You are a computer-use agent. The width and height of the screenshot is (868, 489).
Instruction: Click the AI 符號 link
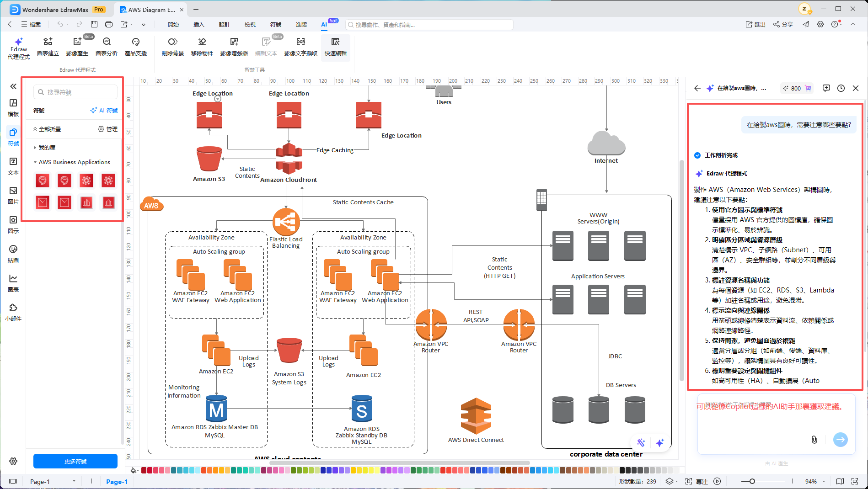click(104, 111)
